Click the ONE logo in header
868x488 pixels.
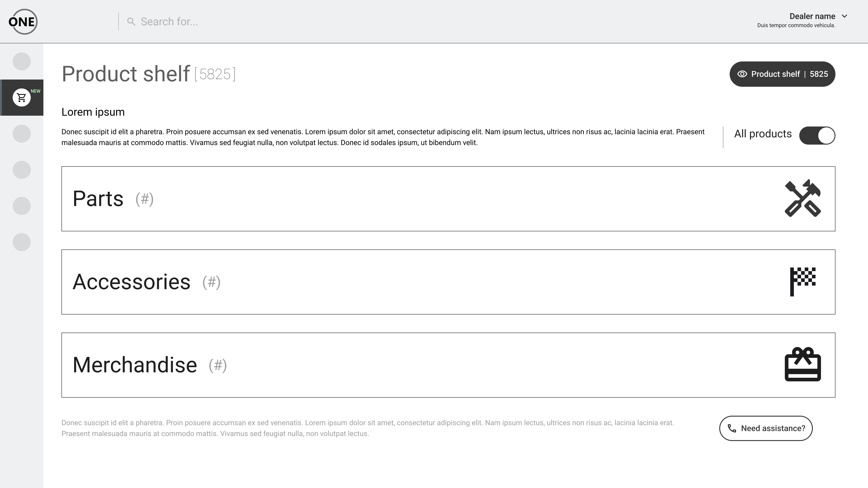[23, 21]
